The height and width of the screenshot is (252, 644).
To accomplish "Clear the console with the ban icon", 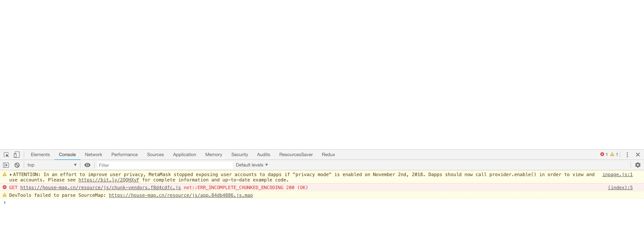I will coord(17,165).
